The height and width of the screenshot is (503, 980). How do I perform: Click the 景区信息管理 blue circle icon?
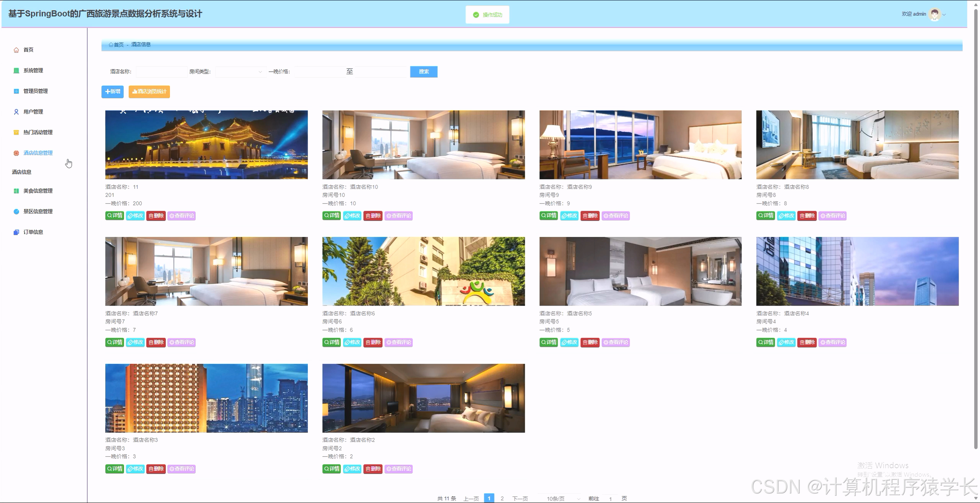tap(16, 212)
